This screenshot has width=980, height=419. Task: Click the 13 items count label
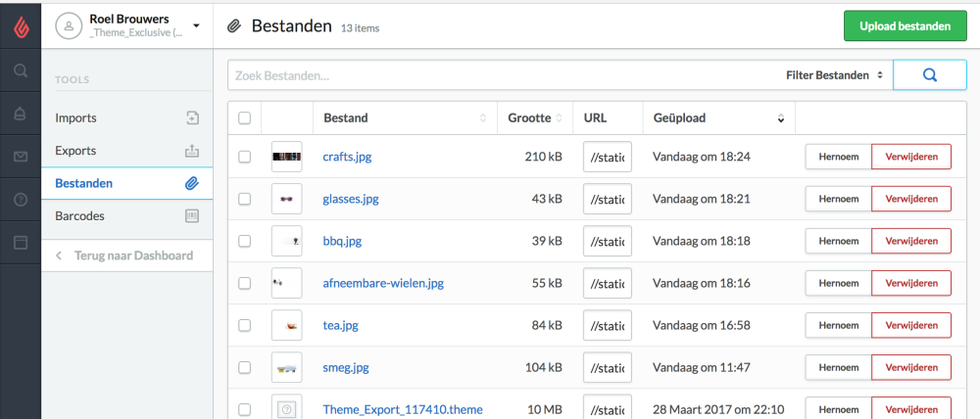pyautogui.click(x=360, y=28)
